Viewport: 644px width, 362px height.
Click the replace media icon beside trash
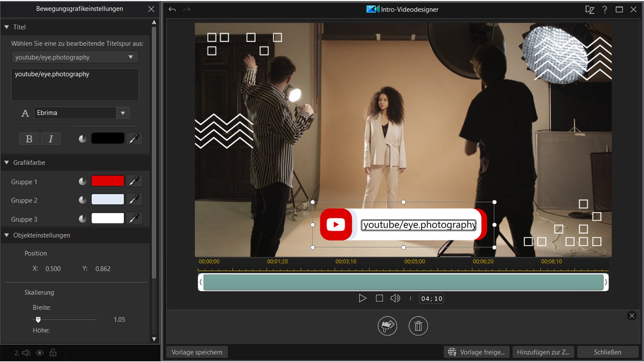(387, 326)
